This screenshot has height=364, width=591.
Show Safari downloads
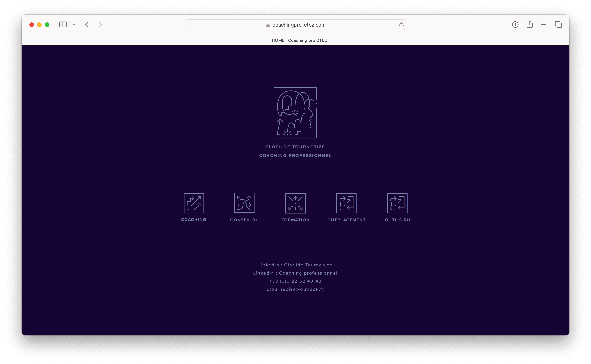click(515, 24)
